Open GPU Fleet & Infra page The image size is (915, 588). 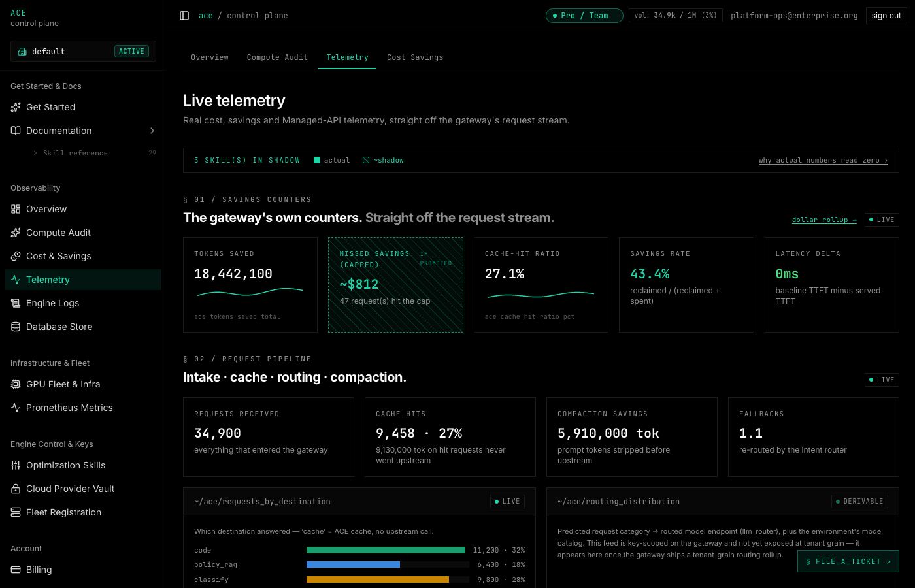click(83, 384)
